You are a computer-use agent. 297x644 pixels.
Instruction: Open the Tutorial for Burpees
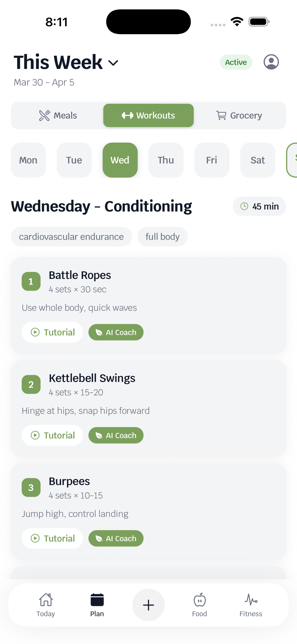tap(52, 538)
